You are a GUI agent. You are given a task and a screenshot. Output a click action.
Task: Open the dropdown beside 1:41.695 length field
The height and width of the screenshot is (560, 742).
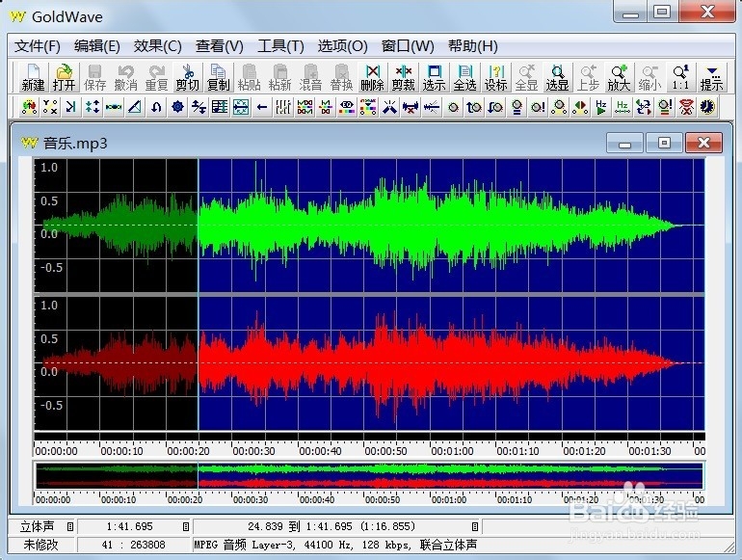(x=185, y=526)
